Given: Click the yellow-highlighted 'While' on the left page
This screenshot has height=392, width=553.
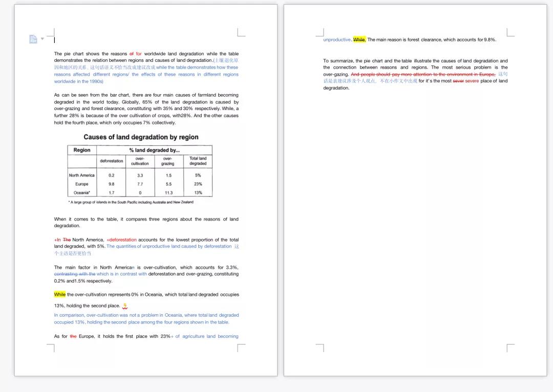Looking at the screenshot, I should pyautogui.click(x=60, y=294).
